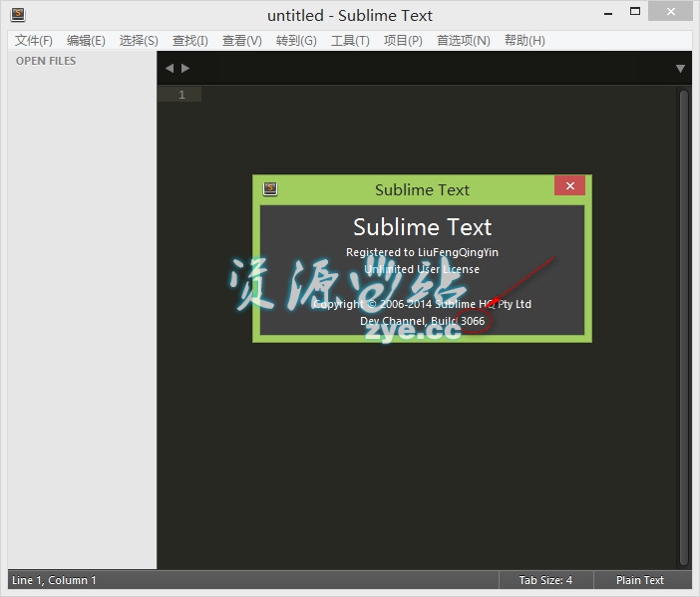
Task: Click the OPEN FILES sidebar heading
Action: 46,61
